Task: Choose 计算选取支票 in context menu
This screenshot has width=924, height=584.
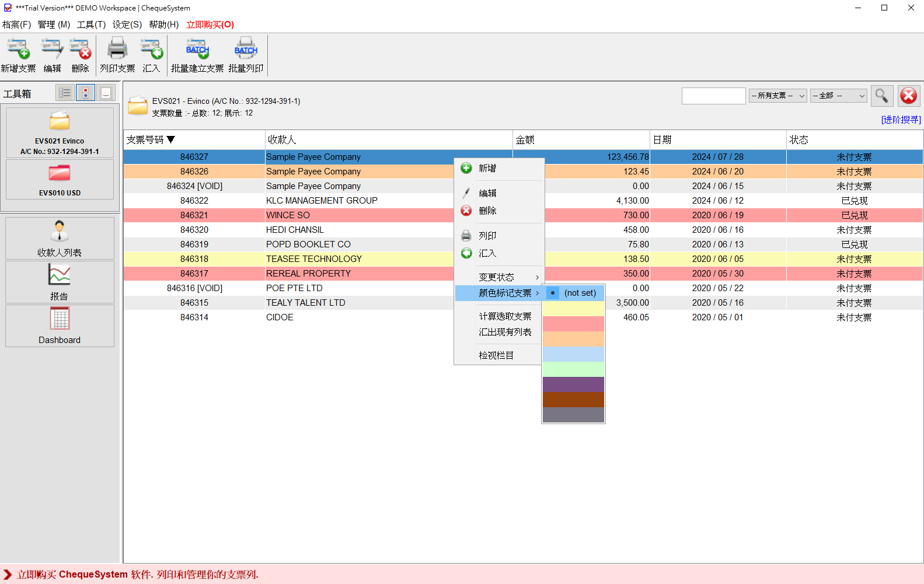Action: (x=499, y=316)
